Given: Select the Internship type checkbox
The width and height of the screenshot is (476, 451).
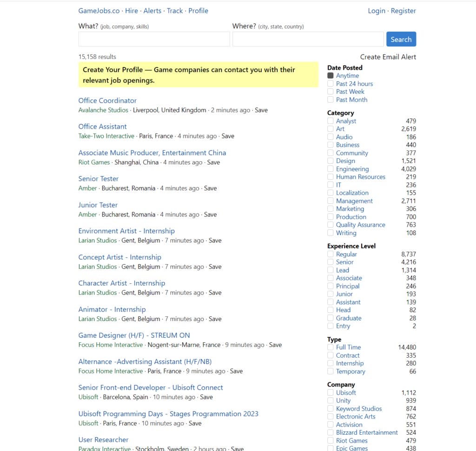Looking at the screenshot, I should coord(331,363).
